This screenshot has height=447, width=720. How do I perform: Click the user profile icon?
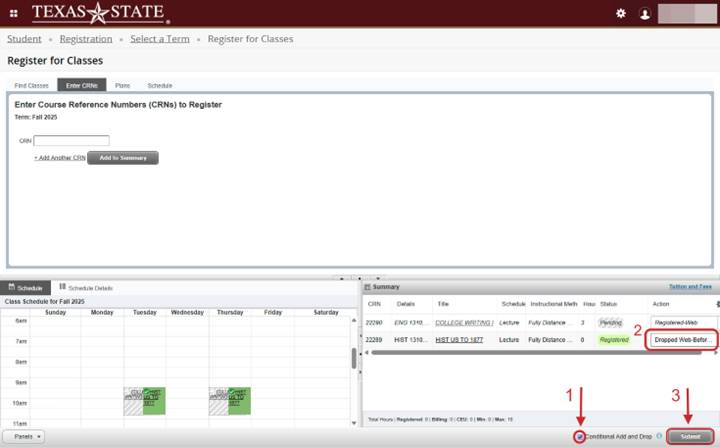click(645, 14)
